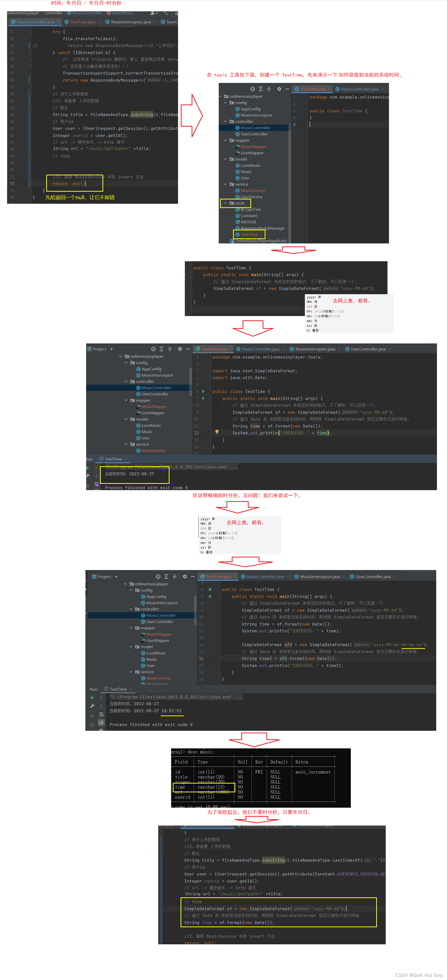Collapse the tools folder in the project tree

[226, 203]
